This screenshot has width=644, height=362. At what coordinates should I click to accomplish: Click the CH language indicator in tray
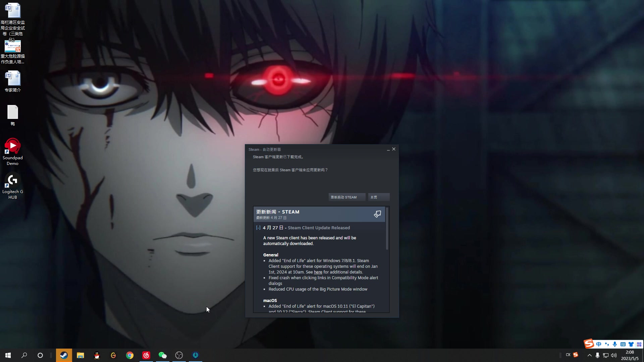(568, 355)
